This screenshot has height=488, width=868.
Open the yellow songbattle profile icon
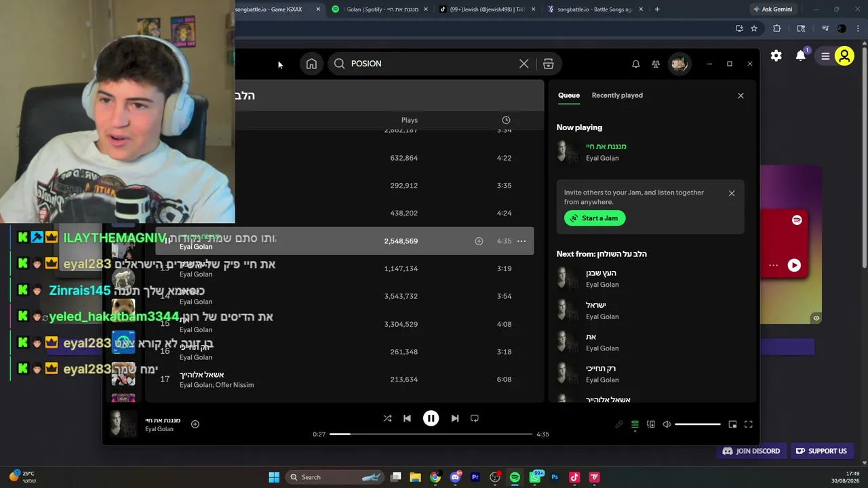tap(844, 56)
